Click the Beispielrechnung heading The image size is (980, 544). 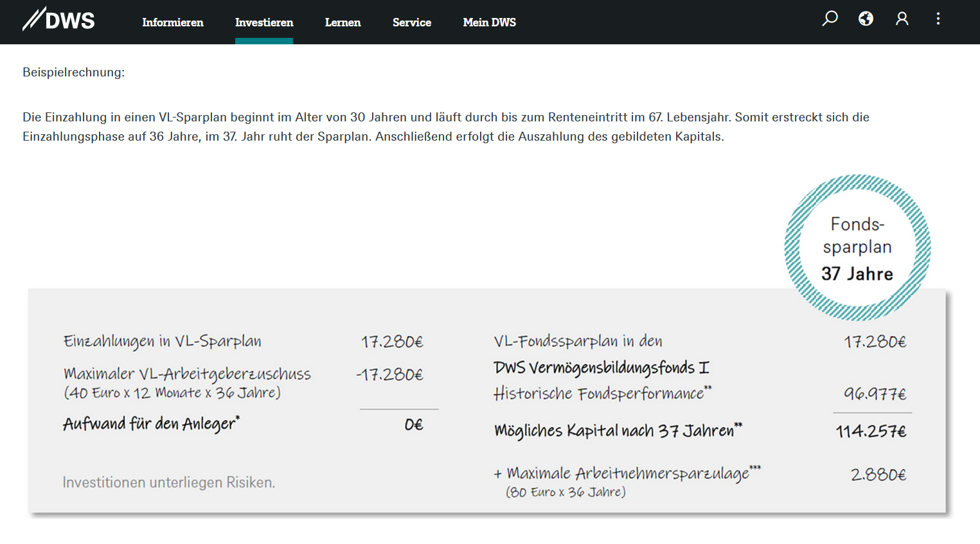[x=74, y=73]
